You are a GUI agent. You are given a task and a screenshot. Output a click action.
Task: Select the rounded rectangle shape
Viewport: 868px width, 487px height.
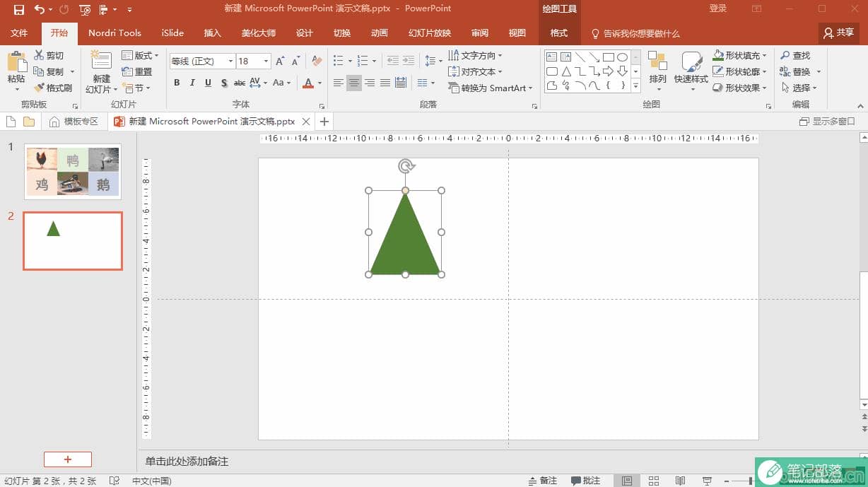552,71
